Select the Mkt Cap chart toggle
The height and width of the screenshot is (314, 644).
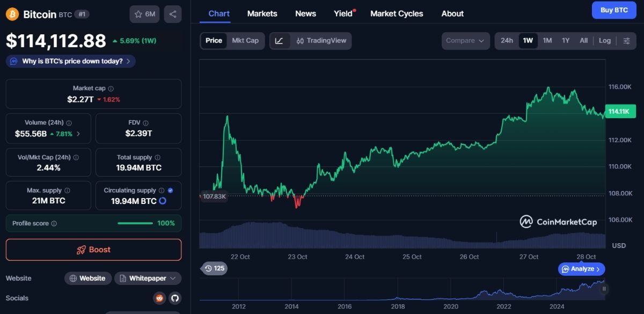click(x=245, y=41)
